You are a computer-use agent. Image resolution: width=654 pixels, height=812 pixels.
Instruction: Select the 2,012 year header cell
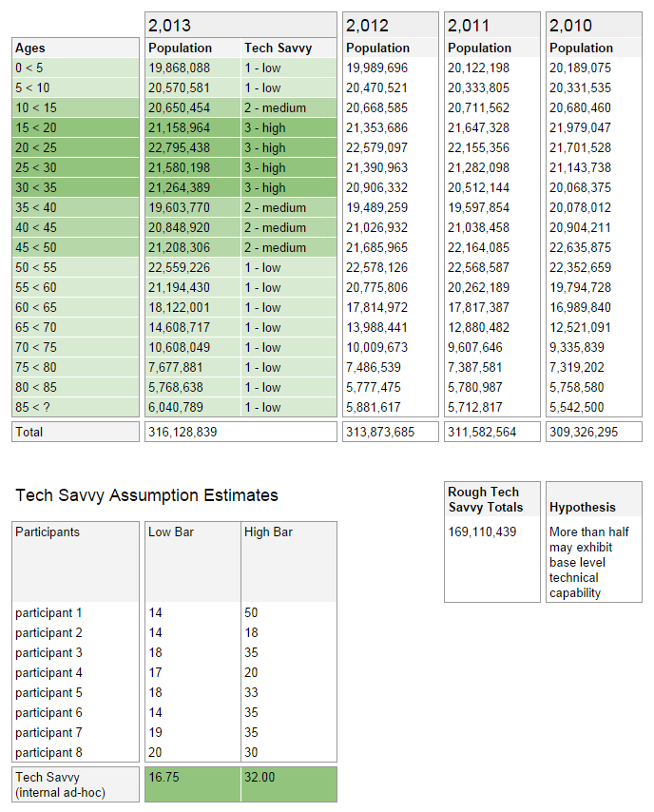coord(390,26)
